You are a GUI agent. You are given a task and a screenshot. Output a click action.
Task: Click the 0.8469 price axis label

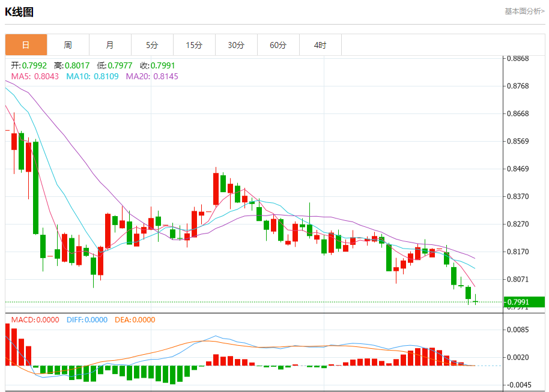click(x=518, y=169)
